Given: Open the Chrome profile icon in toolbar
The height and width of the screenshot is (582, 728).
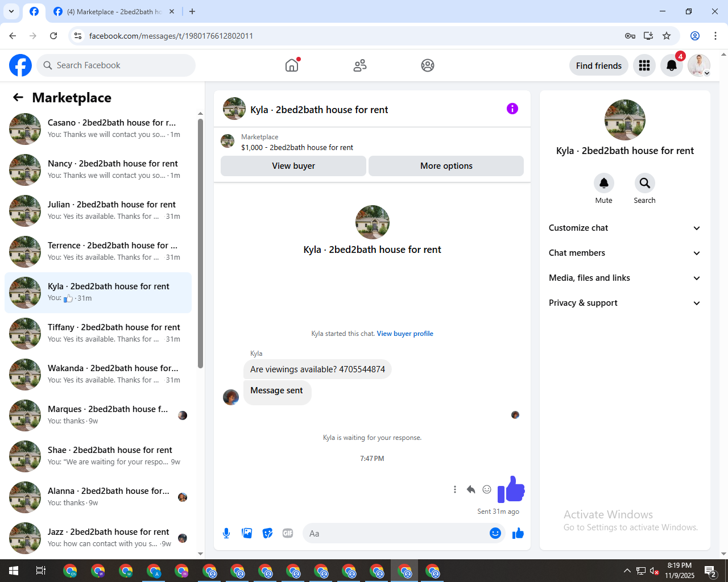Looking at the screenshot, I should point(695,36).
